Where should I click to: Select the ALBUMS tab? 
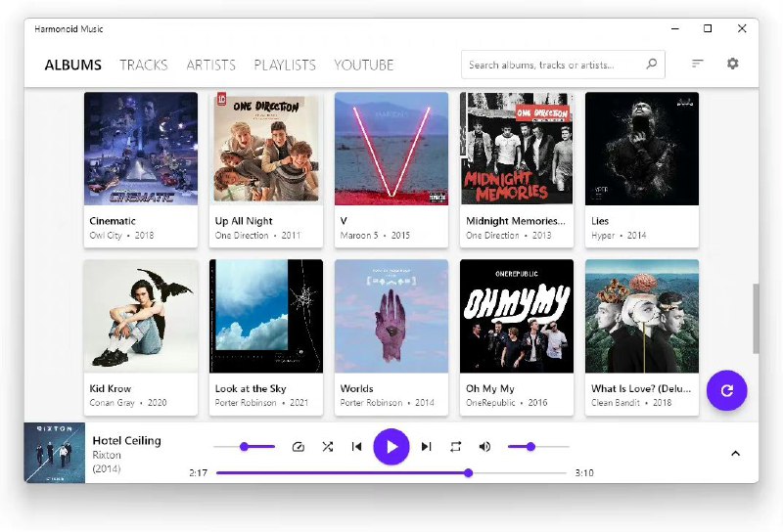click(72, 65)
